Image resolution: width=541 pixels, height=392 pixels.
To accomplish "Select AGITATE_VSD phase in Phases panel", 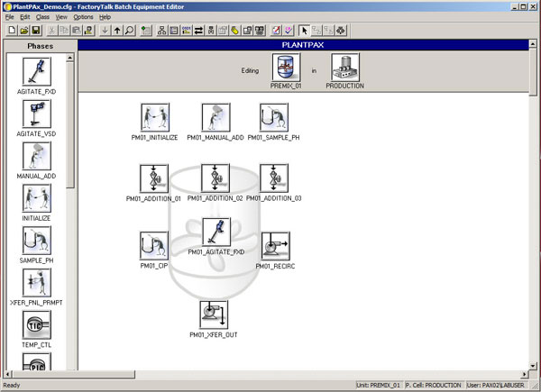I will [37, 114].
